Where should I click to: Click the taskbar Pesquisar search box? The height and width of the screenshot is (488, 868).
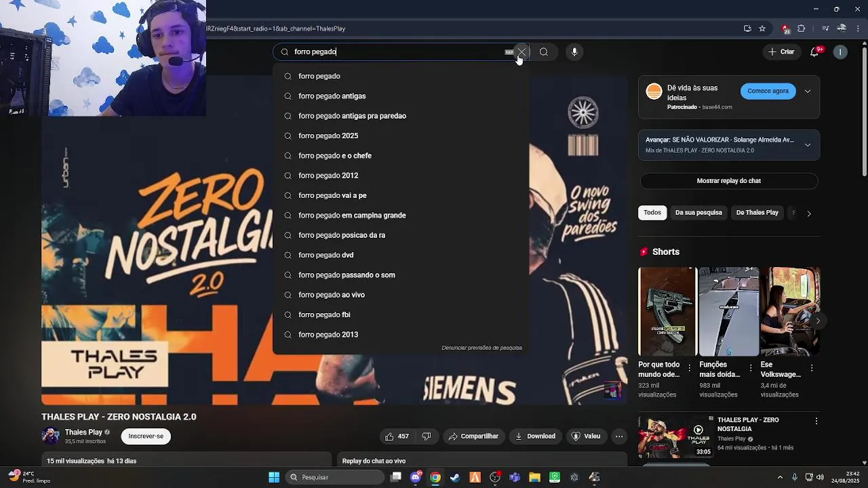334,477
